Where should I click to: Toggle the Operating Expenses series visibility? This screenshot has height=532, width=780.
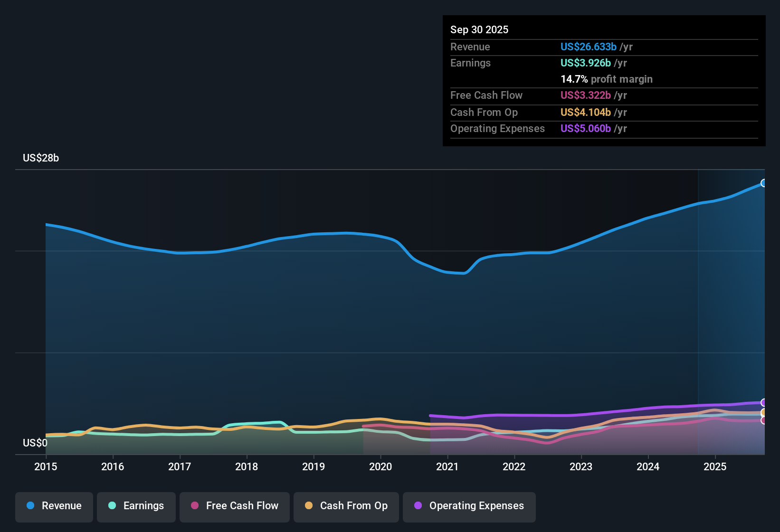(469, 506)
